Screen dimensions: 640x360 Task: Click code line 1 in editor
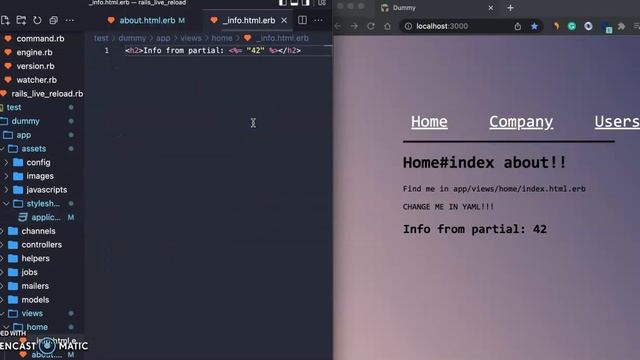pyautogui.click(x=213, y=51)
